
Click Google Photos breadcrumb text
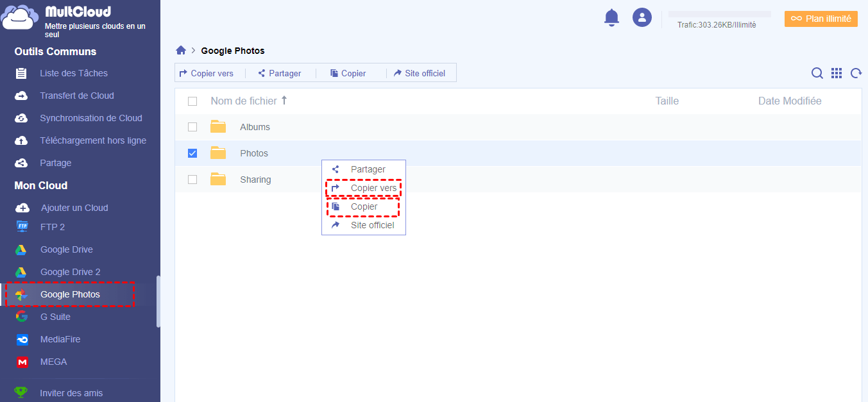coord(233,51)
